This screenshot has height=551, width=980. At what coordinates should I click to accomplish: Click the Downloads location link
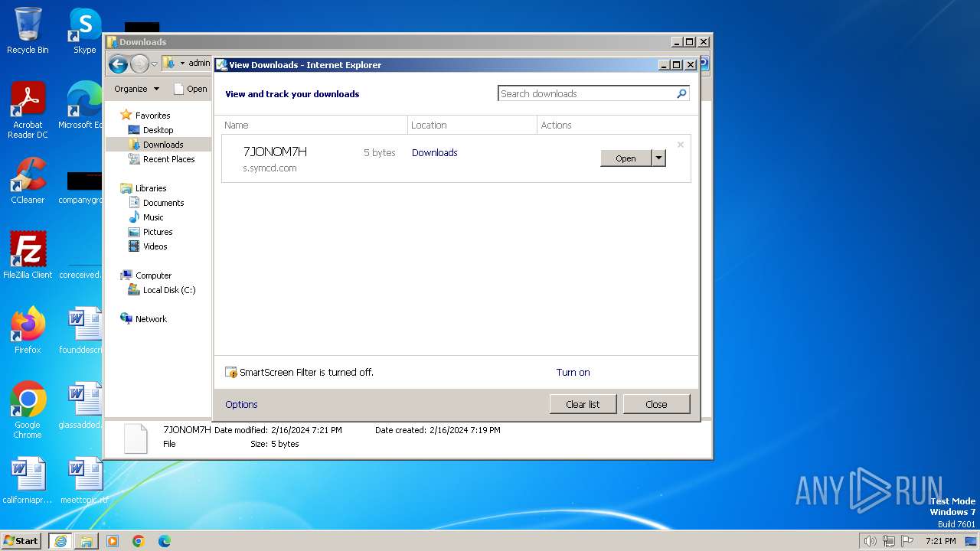[x=434, y=152]
